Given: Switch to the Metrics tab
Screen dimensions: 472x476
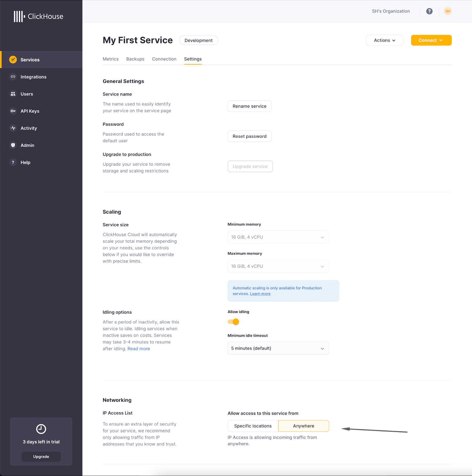Looking at the screenshot, I should point(111,59).
